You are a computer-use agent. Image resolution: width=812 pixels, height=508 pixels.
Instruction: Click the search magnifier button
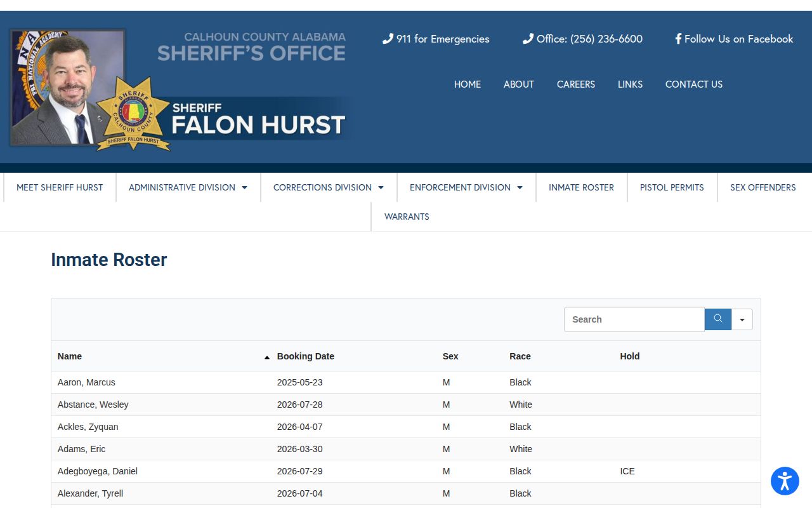click(717, 319)
